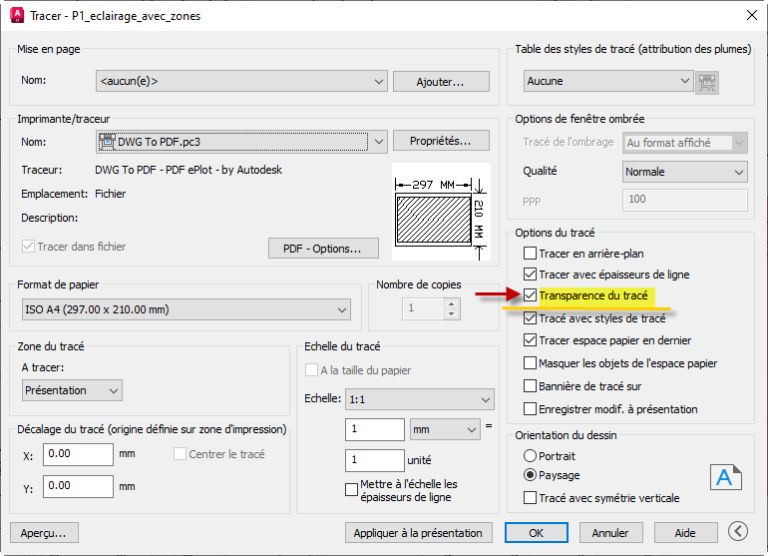The height and width of the screenshot is (556, 768).
Task: Increase the number of copies
Action: click(452, 304)
